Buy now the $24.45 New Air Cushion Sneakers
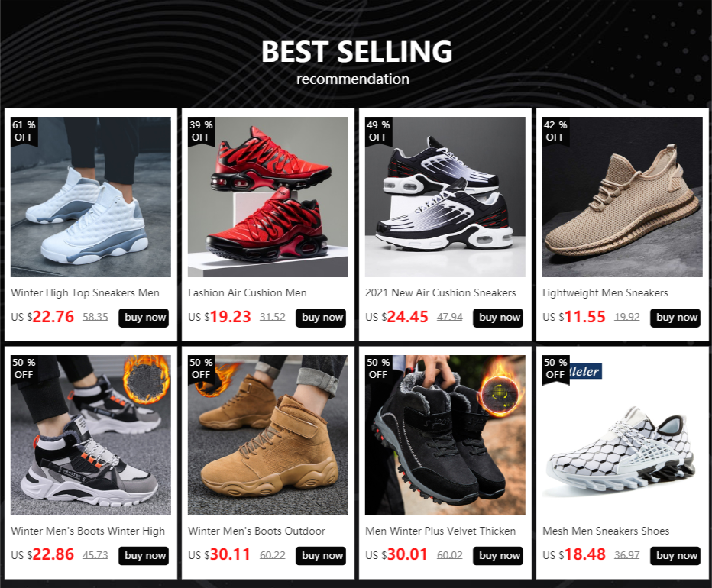The image size is (712, 588). point(498,318)
